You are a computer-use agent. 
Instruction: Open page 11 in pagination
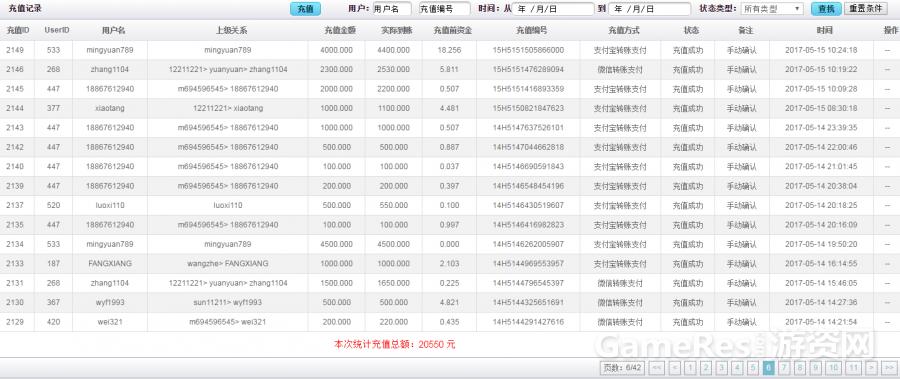point(854,368)
